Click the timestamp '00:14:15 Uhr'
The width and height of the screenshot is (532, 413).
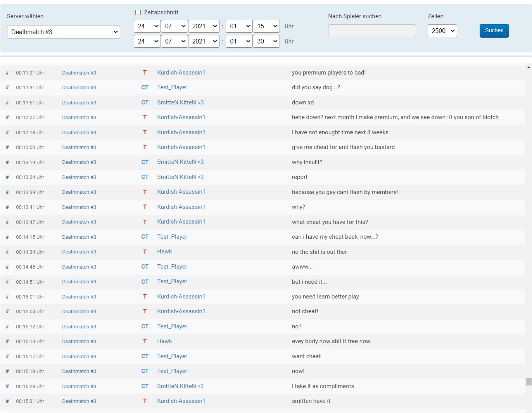coord(30,237)
